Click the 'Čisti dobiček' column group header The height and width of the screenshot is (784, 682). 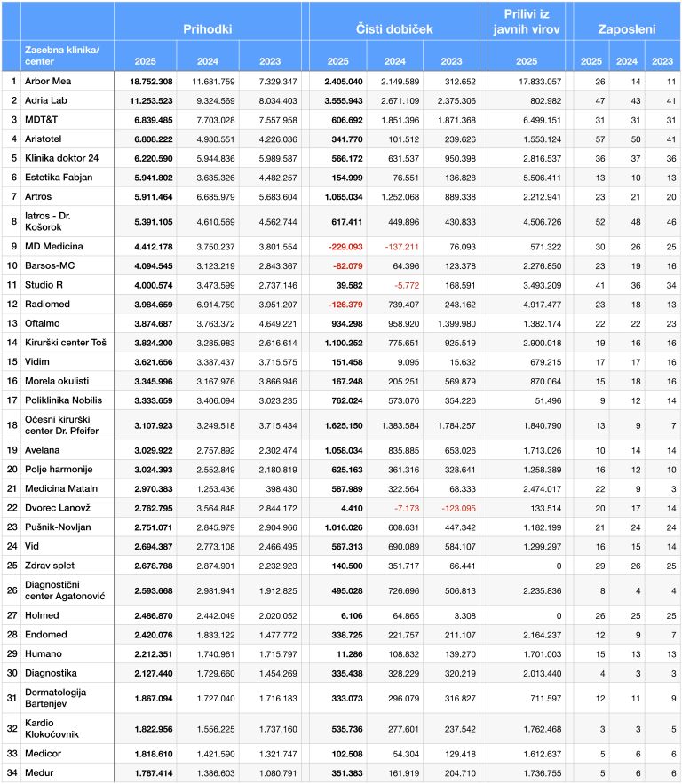point(394,29)
